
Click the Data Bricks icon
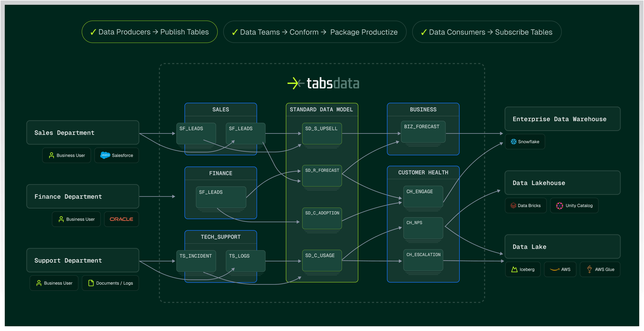(513, 205)
